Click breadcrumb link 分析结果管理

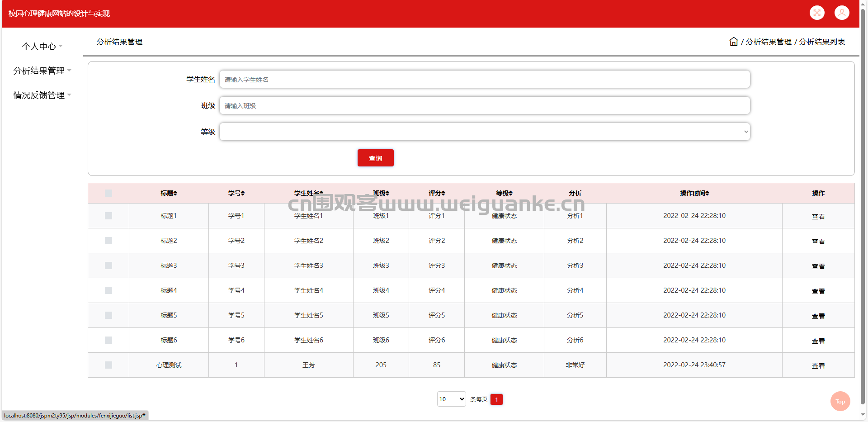(769, 42)
